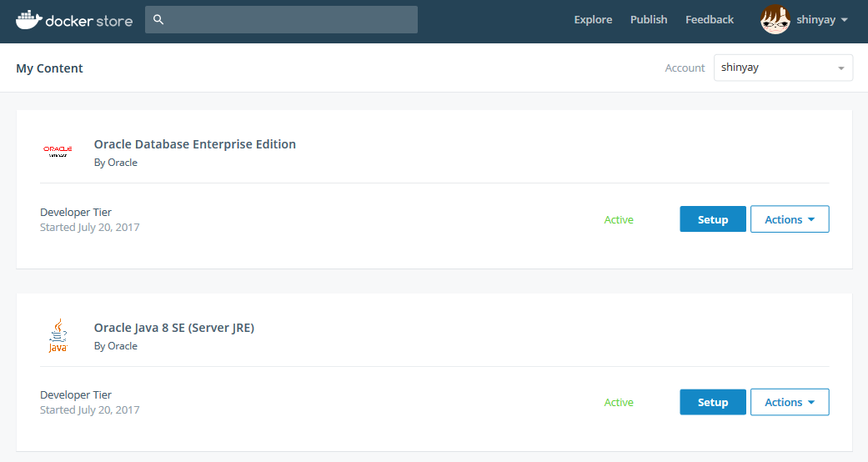Expand the shinyay user menu in the header
The image size is (868, 462).
tap(822, 20)
